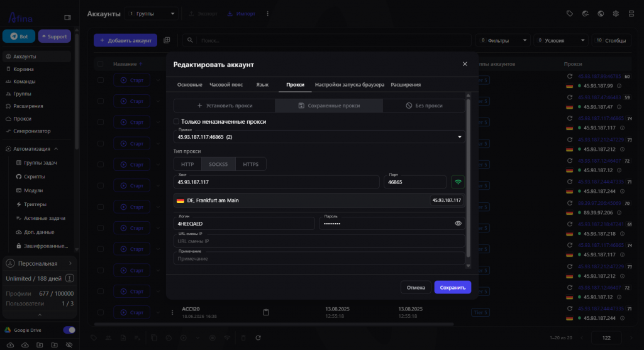Click the Импорт button

(241, 14)
